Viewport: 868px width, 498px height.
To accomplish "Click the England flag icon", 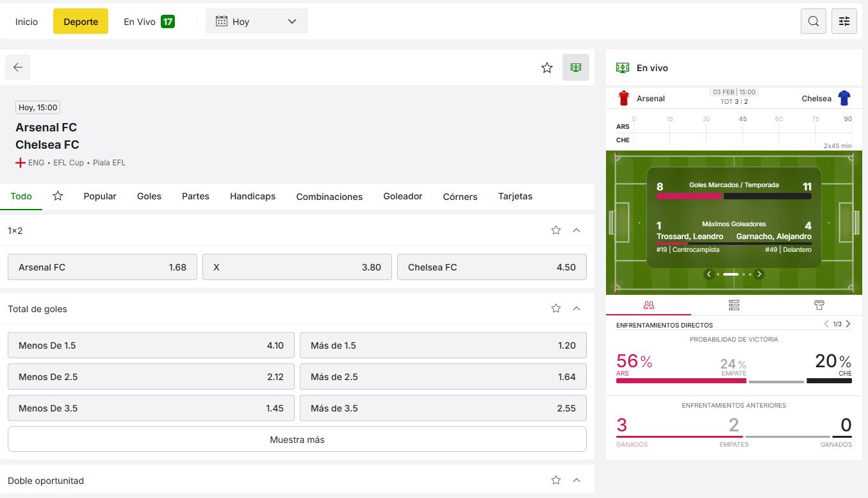I will coord(20,163).
